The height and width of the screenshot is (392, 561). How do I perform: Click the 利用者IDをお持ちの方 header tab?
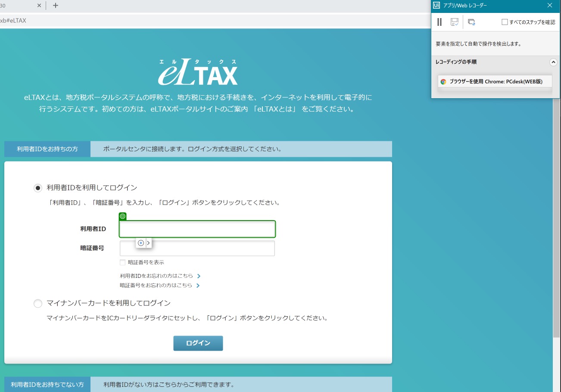[x=47, y=149]
